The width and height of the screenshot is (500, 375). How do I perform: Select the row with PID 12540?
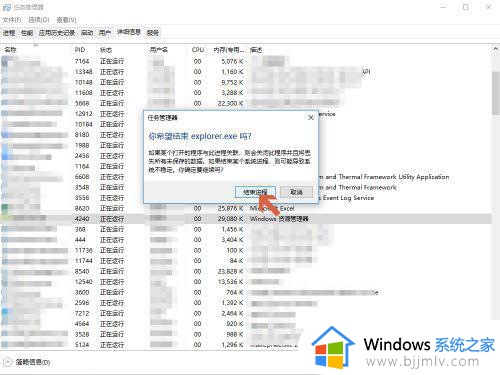pyautogui.click(x=246, y=282)
